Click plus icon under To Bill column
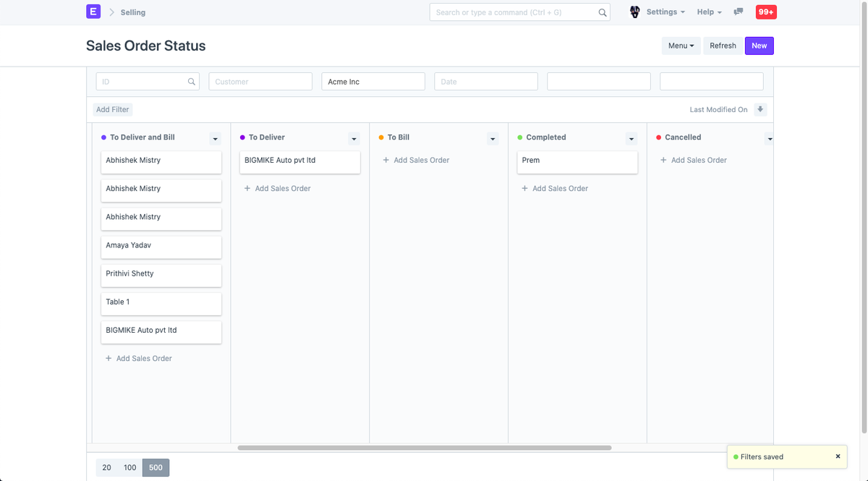This screenshot has height=481, width=868. (x=386, y=160)
